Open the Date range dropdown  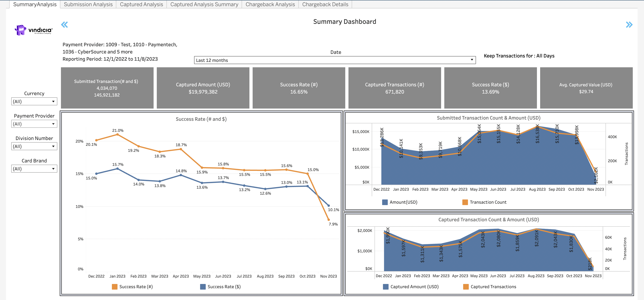point(335,60)
